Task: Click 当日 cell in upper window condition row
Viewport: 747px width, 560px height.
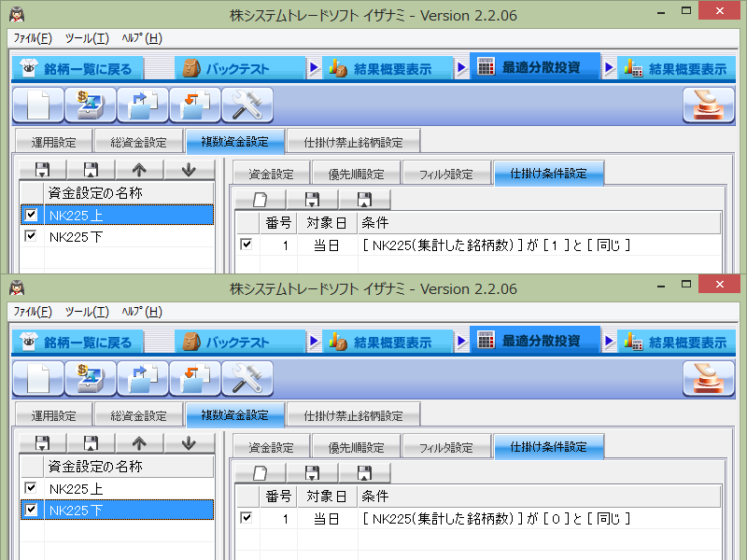Action: click(x=327, y=245)
